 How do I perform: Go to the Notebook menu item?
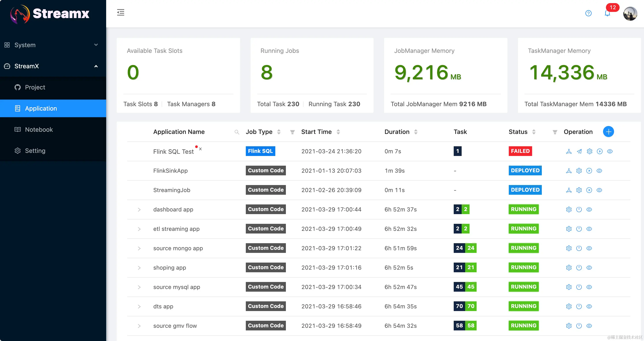pos(39,130)
